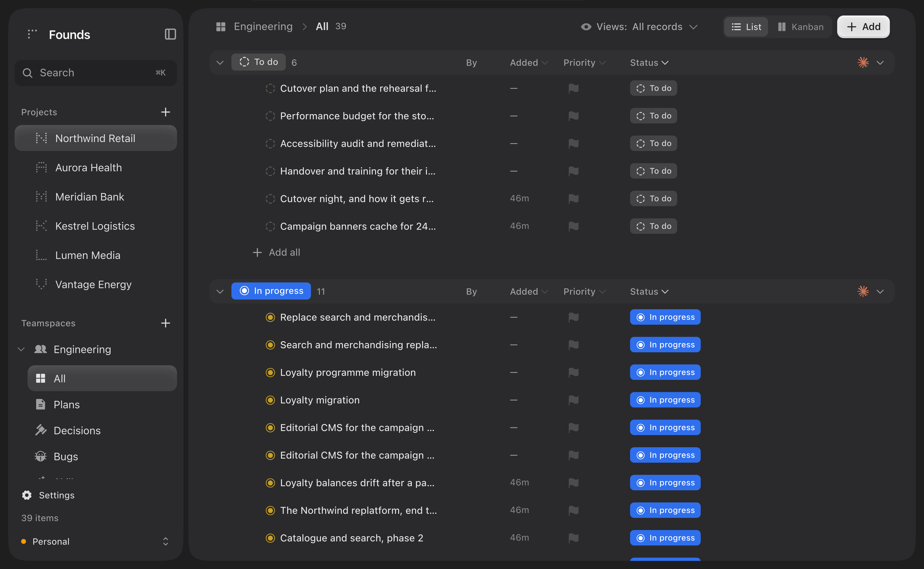
Task: Switch to Kanban view
Action: [801, 27]
